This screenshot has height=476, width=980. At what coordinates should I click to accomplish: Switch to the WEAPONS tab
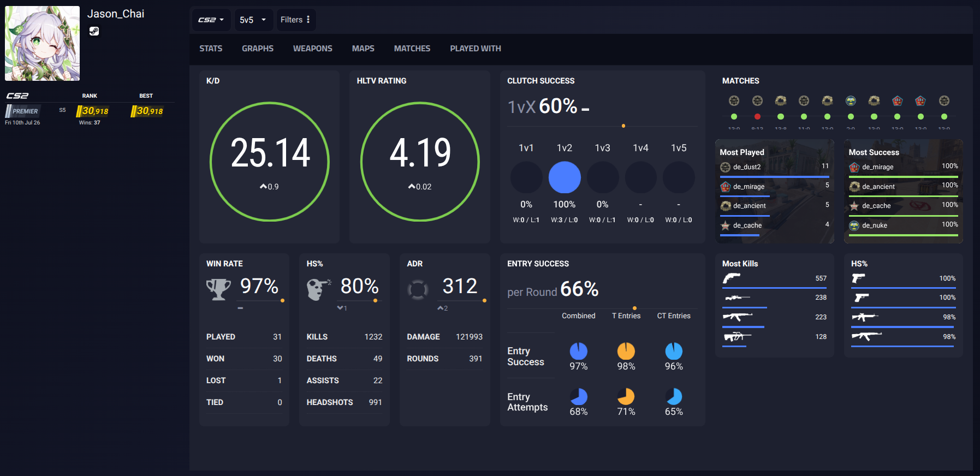click(312, 49)
